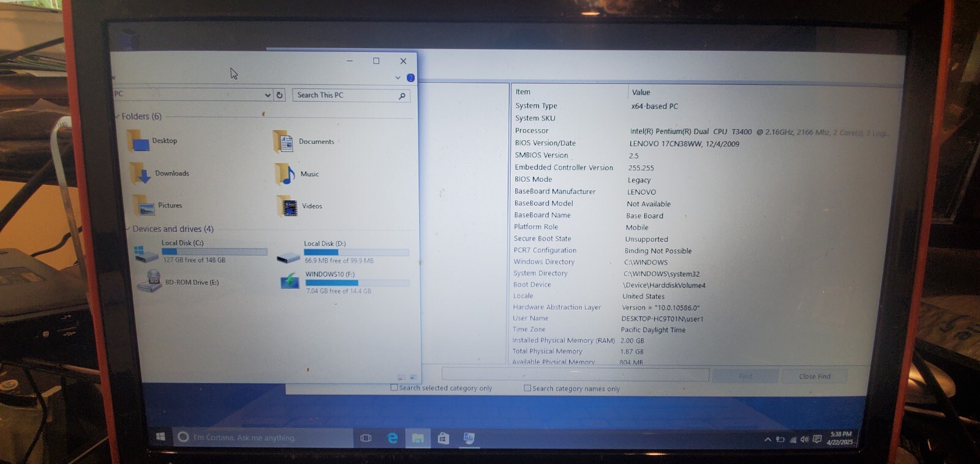Image resolution: width=980 pixels, height=464 pixels.
Task: Click value LENOVO 17CN38WW, 12/4/2009
Action: (x=684, y=144)
